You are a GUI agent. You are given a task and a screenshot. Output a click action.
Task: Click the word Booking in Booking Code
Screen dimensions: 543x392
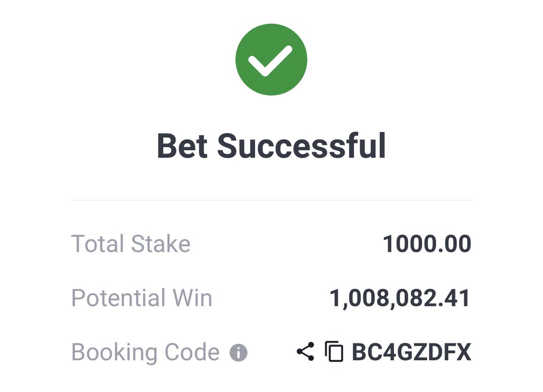tap(115, 353)
